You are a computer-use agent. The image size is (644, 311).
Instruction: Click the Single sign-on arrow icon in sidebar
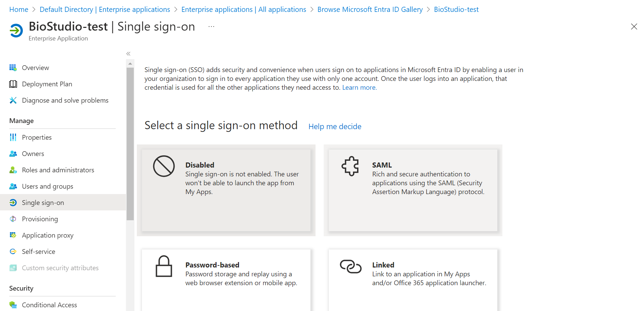point(13,203)
